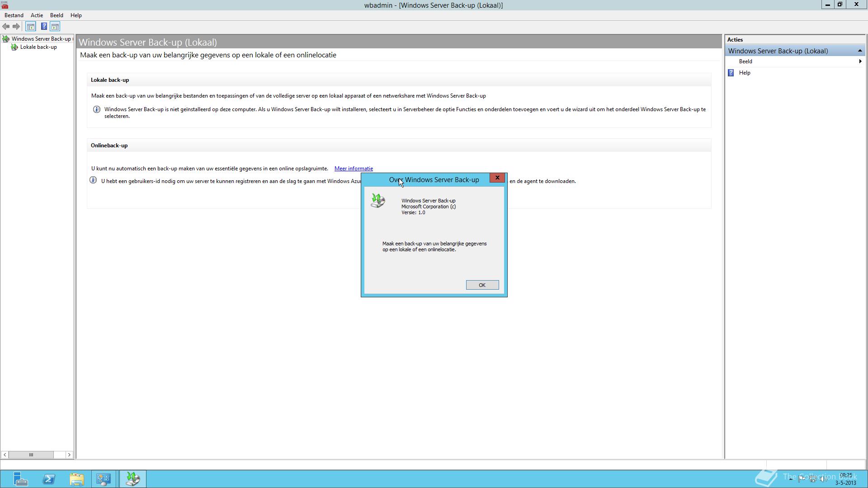Select Lokale back-up tree node
Viewport: 868px width, 488px height.
click(x=38, y=47)
